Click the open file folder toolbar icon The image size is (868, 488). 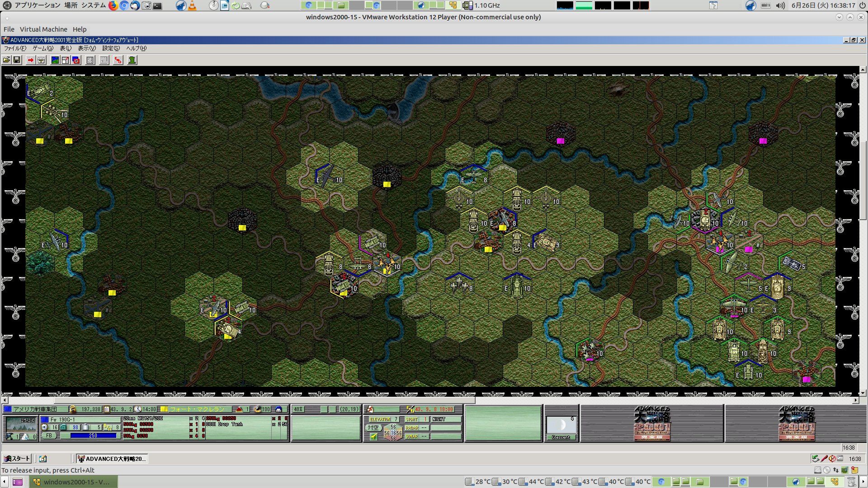6,60
